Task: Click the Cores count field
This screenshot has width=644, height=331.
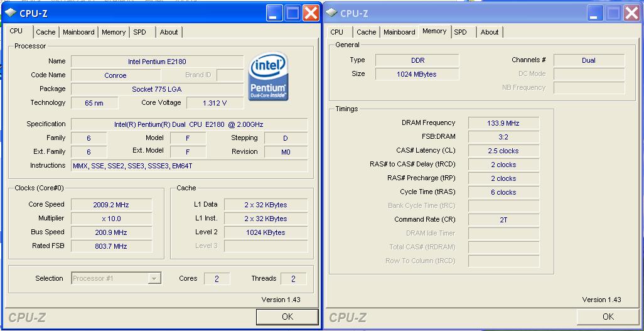Action: coord(217,279)
